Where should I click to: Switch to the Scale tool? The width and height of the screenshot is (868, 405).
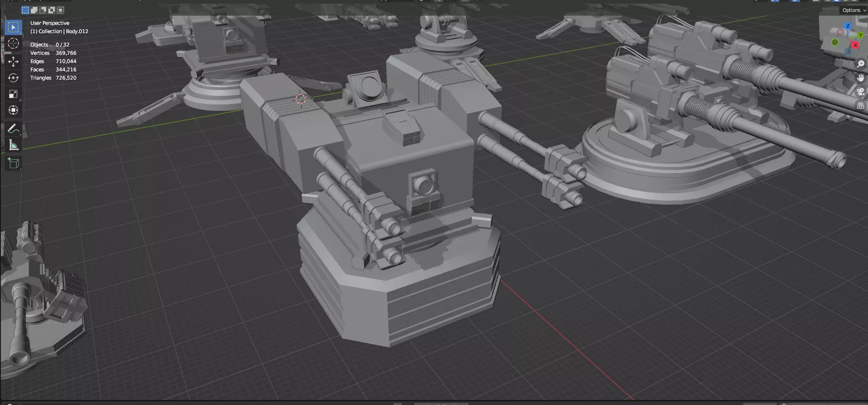pyautogui.click(x=13, y=94)
